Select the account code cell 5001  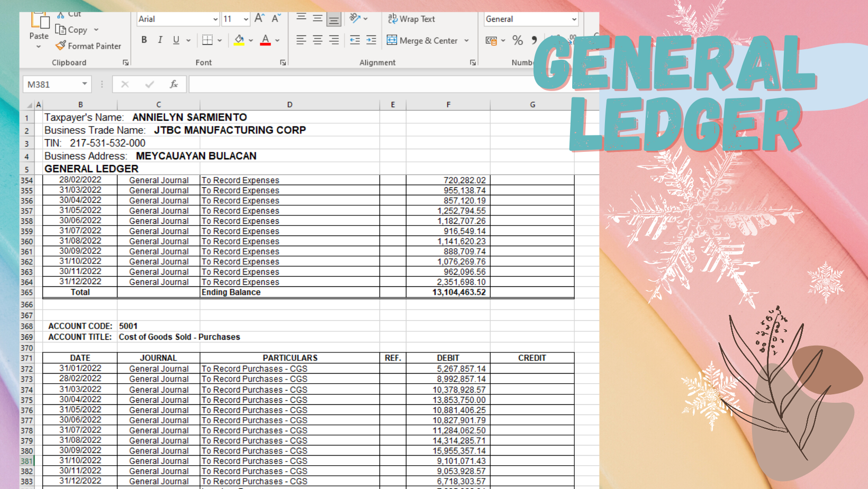point(128,326)
